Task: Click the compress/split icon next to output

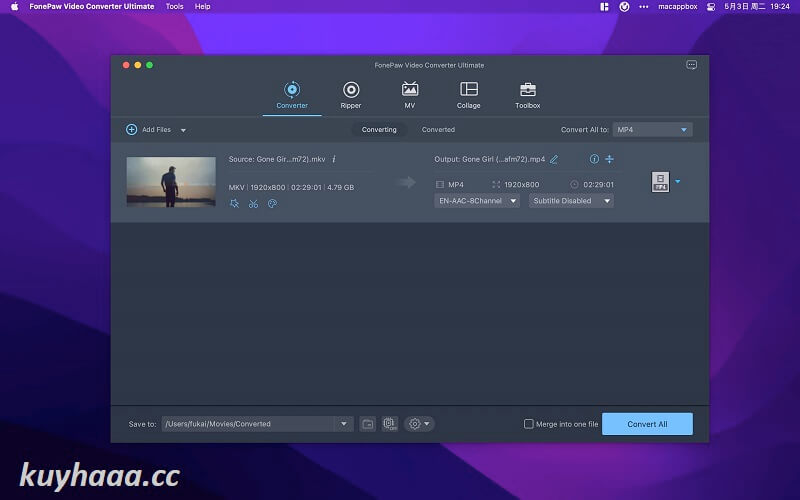Action: 609,159
